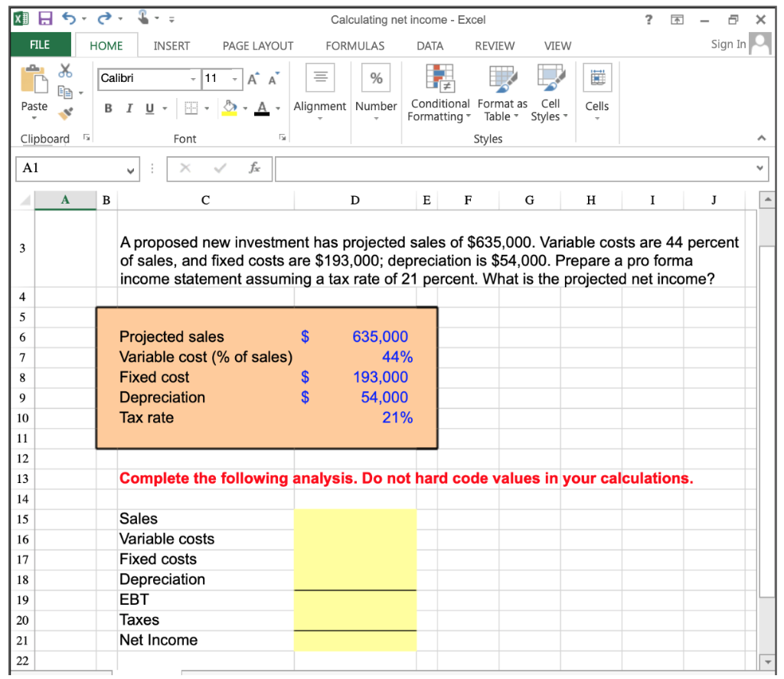Open Conditional Formatting in the Styles group
Viewport: 784px width, 679px height.
(439, 92)
